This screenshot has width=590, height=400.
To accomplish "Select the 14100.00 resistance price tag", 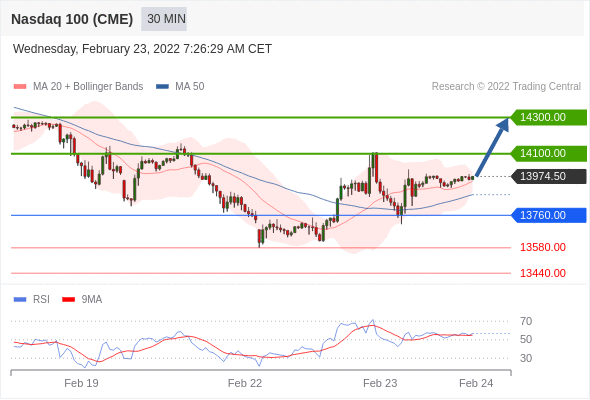I will pos(549,154).
